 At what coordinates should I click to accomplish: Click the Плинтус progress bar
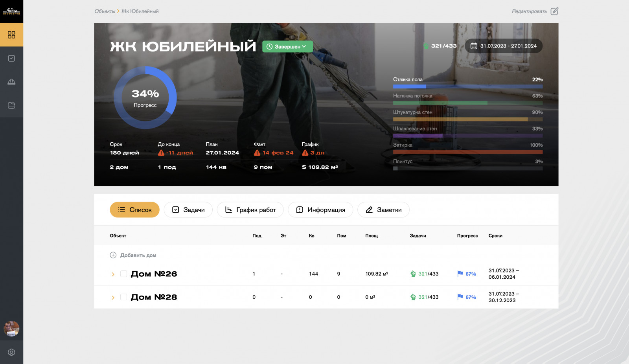(468, 168)
